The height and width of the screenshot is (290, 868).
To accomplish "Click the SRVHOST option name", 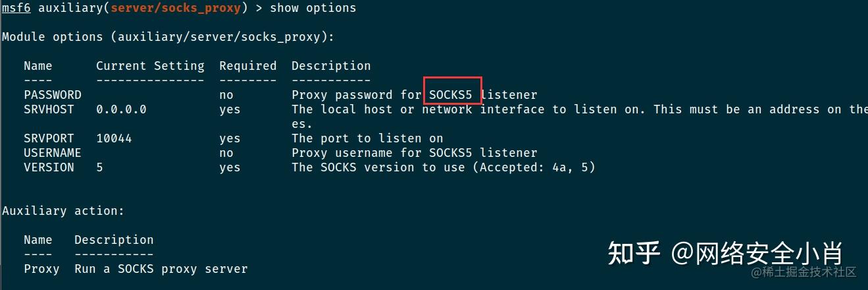I will coord(49,109).
